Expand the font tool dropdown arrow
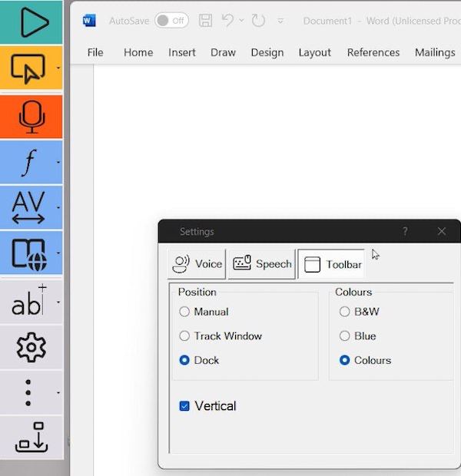 58,162
